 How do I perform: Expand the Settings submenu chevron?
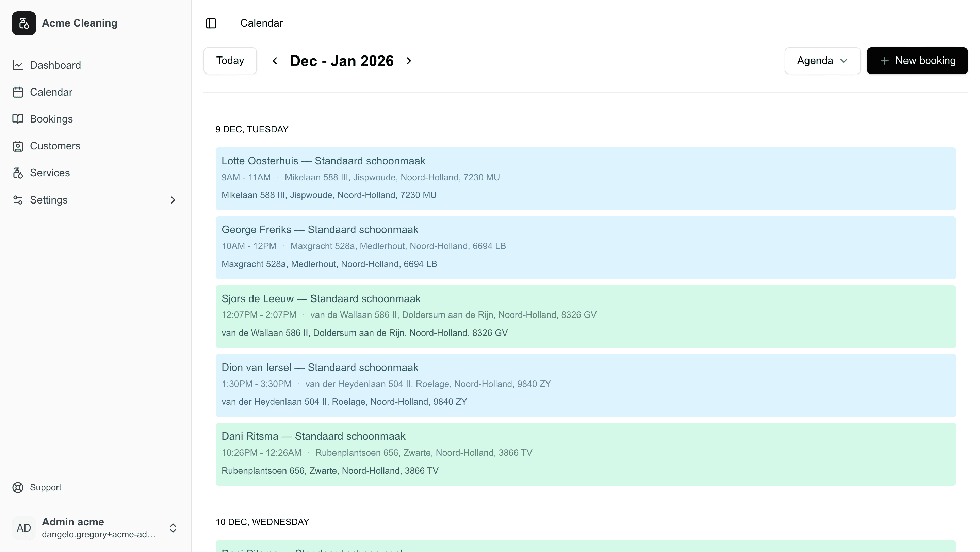point(173,200)
